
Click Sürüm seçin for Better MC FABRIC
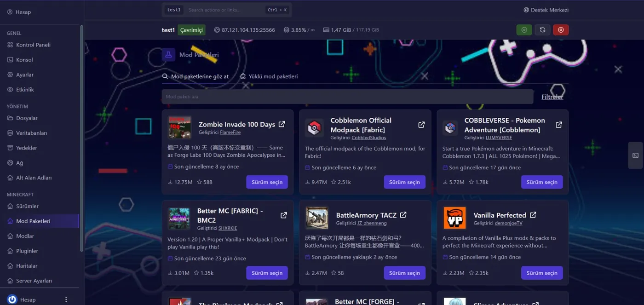(267, 273)
